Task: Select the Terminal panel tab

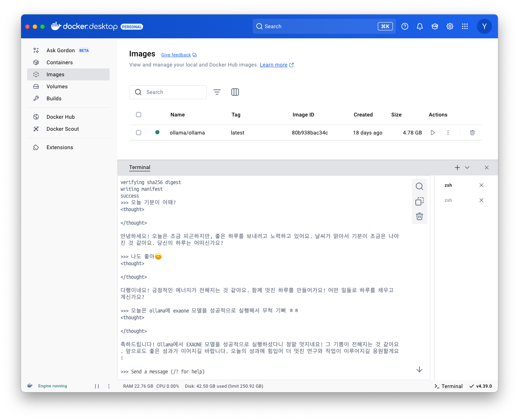Action: (x=140, y=168)
